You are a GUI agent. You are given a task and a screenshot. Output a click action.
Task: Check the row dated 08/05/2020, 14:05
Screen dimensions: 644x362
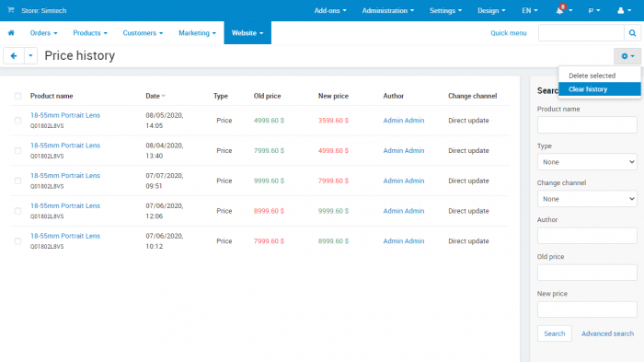click(x=17, y=121)
